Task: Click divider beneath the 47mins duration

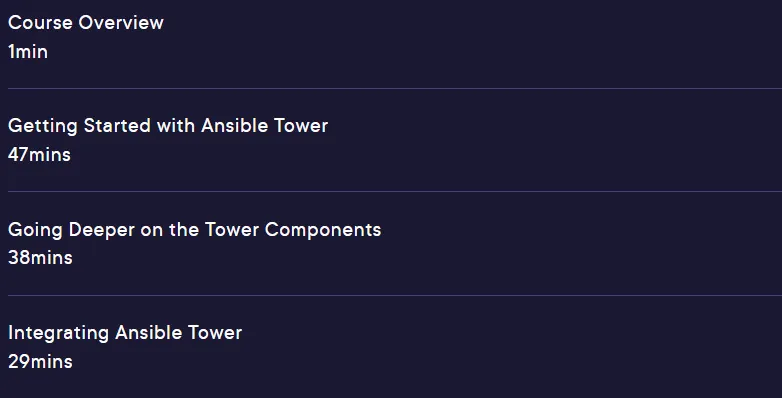Action: point(395,192)
